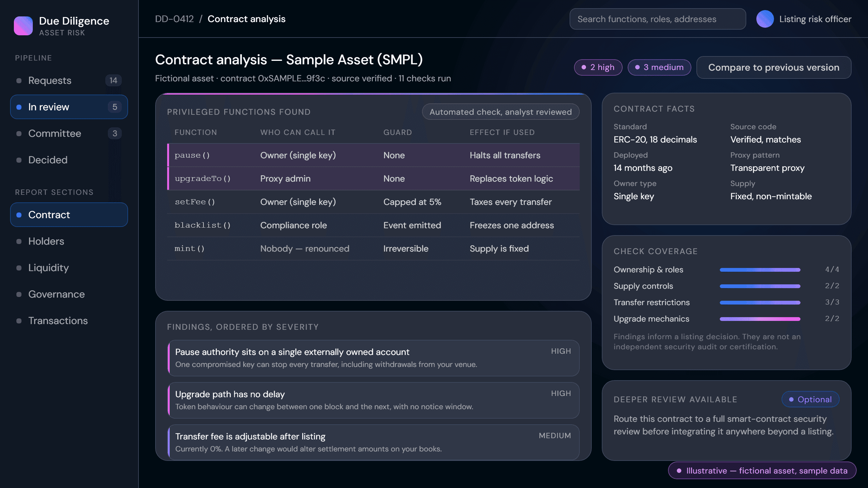Click the Compliance role cell
Image resolution: width=868 pixels, height=488 pixels.
click(x=294, y=225)
